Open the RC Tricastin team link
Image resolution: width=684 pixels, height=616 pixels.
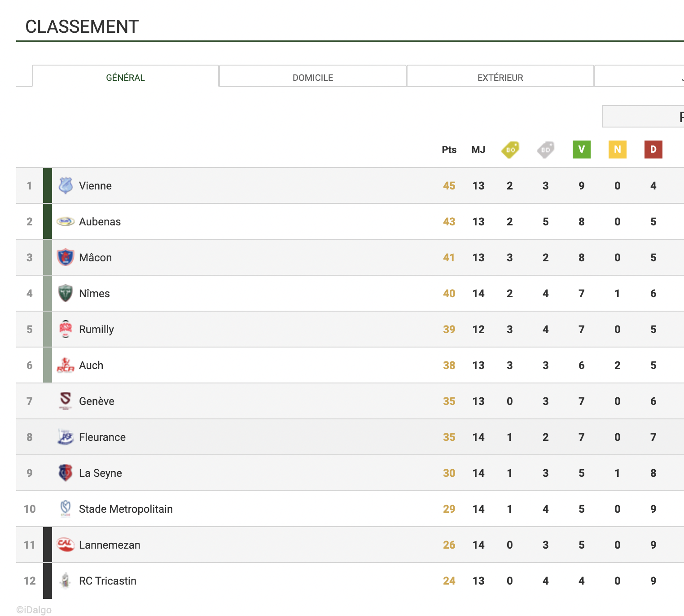pyautogui.click(x=107, y=581)
